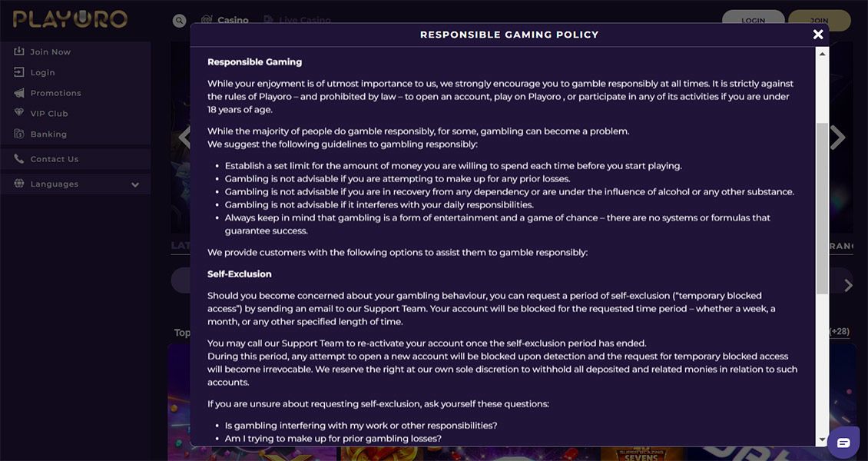Click the Languages globe icon
This screenshot has height=461, width=868.
19,184
